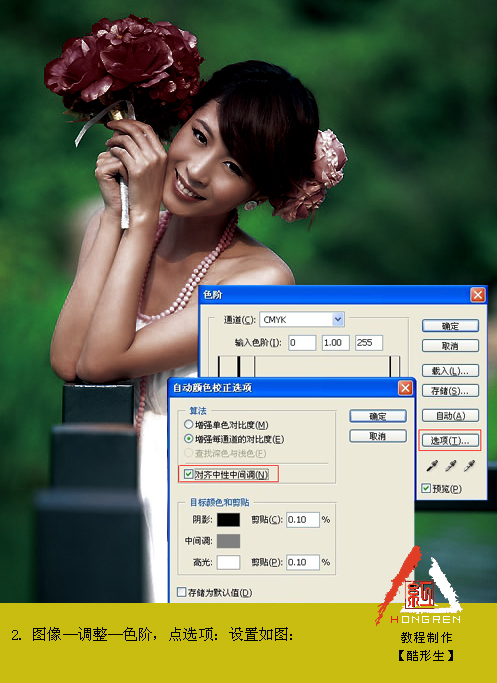Image resolution: width=497 pixels, height=683 pixels.
Task: Click the black 阴影 color swatch
Action: [228, 520]
